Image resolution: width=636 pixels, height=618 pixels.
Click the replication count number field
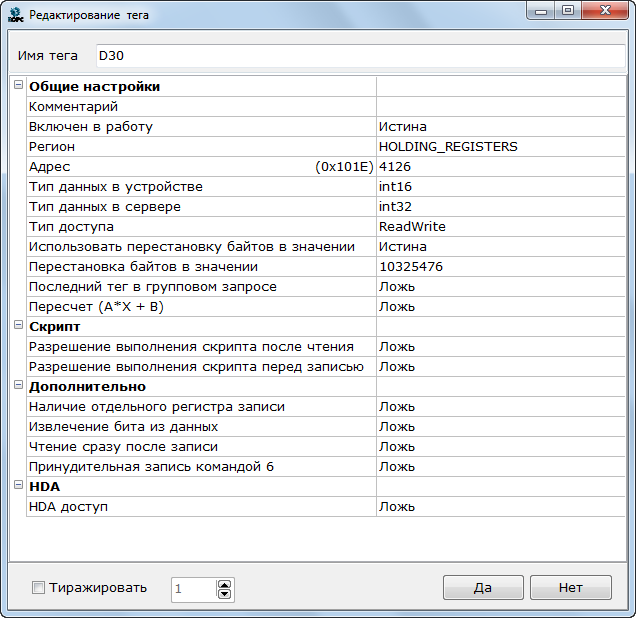tap(193, 589)
